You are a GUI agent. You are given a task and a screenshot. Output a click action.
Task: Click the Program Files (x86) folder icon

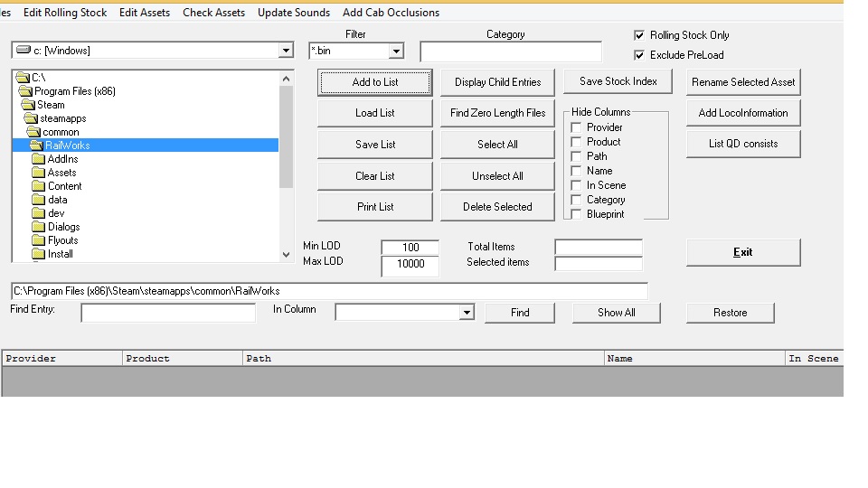[x=25, y=91]
